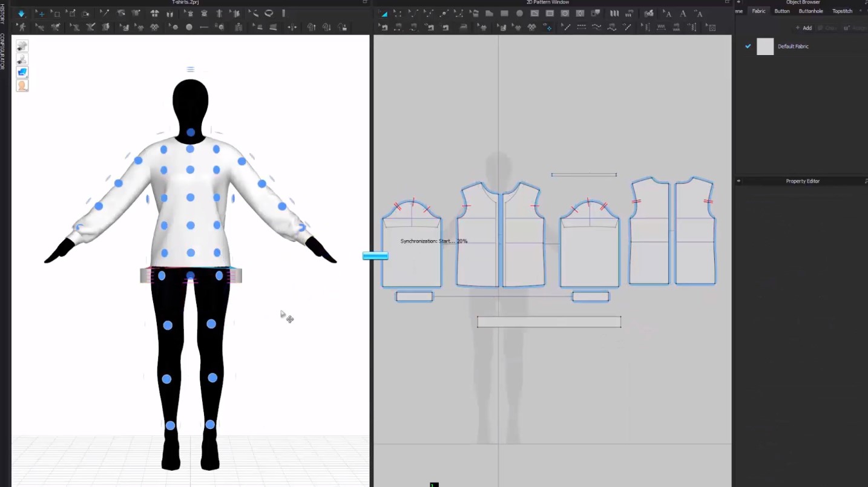Viewport: 868px width, 487px height.
Task: Click the three vertical strips icon
Action: pyautogui.click(x=614, y=13)
